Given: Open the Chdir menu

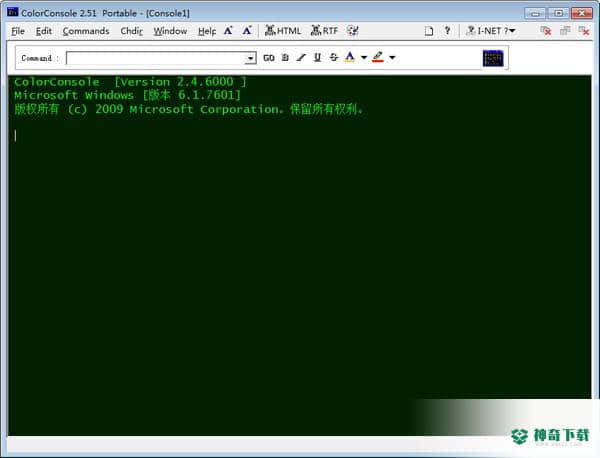Looking at the screenshot, I should (x=131, y=31).
